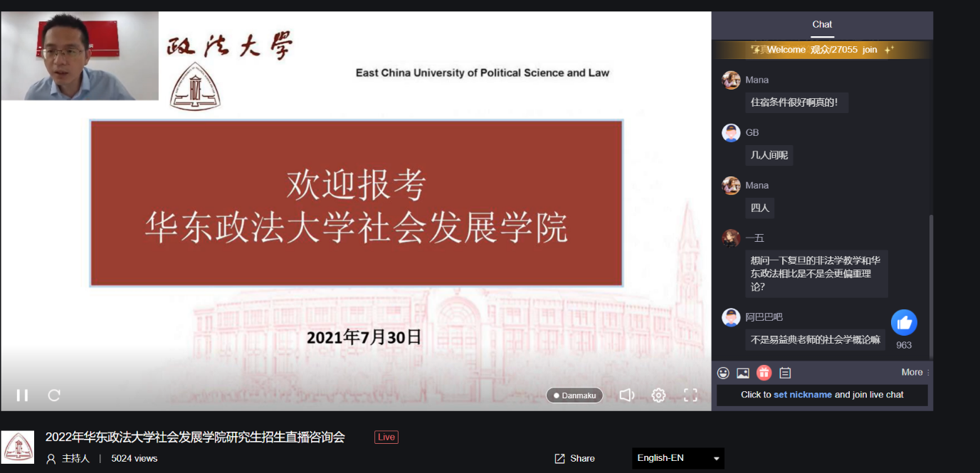Click the East China University of Political Science and Law heading
Image resolution: width=980 pixels, height=473 pixels.
(483, 73)
